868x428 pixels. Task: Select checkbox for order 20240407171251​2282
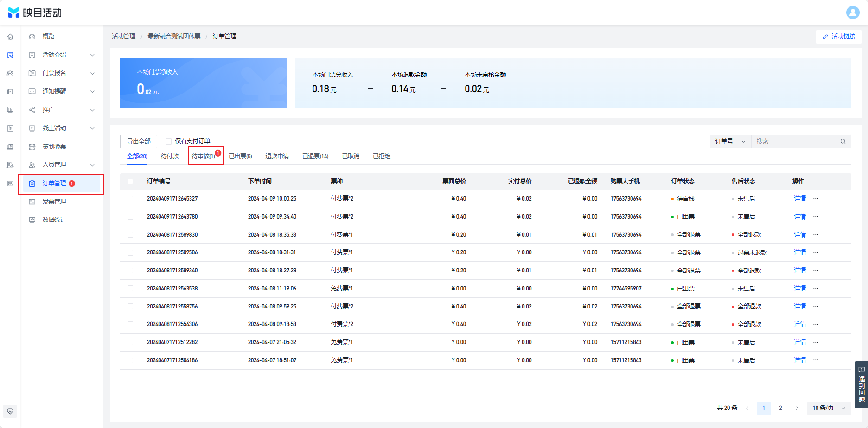pyautogui.click(x=130, y=342)
